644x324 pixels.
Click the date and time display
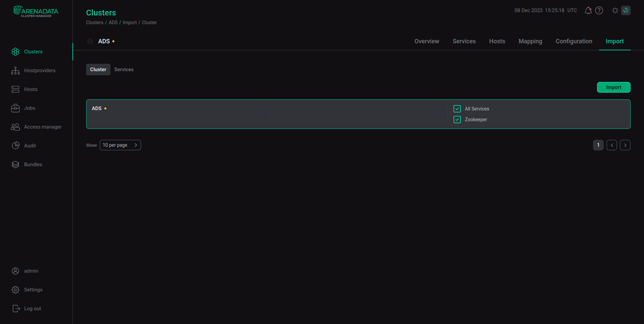click(x=546, y=10)
